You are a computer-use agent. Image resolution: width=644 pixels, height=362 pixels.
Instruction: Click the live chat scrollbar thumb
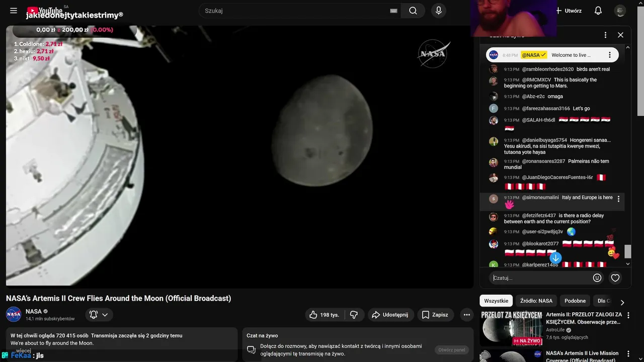click(627, 251)
